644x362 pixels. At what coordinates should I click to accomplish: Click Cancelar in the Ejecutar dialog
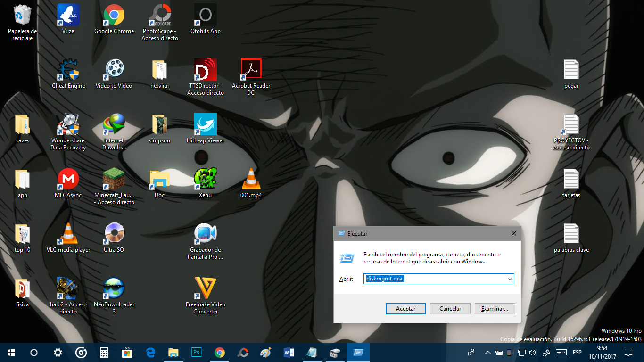450,309
